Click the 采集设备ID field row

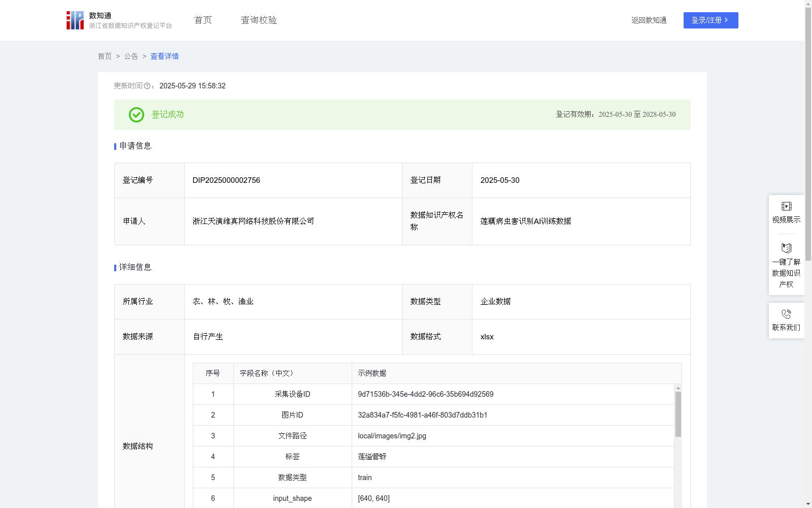[x=433, y=394]
